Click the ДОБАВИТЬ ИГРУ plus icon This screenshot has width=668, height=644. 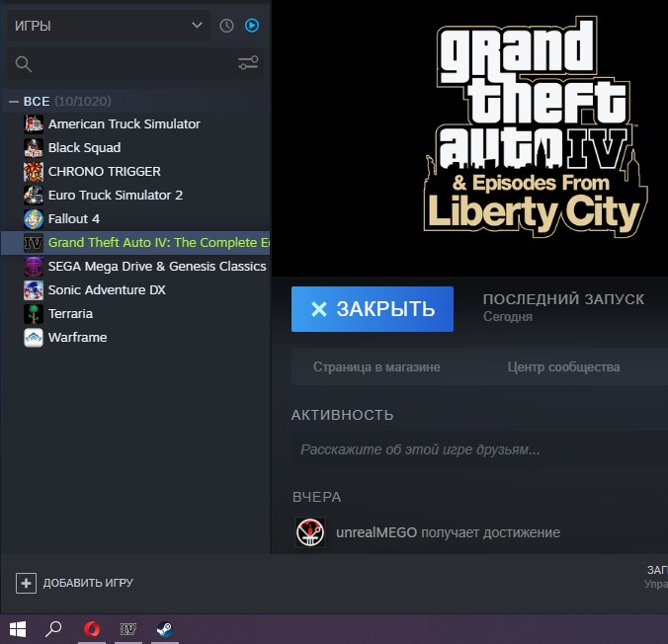(26, 583)
